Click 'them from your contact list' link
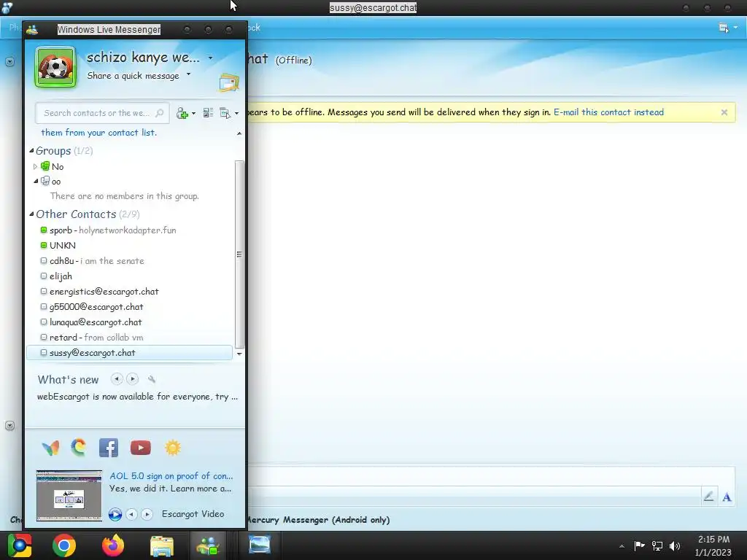Screen dimensions: 747x560 coord(98,133)
